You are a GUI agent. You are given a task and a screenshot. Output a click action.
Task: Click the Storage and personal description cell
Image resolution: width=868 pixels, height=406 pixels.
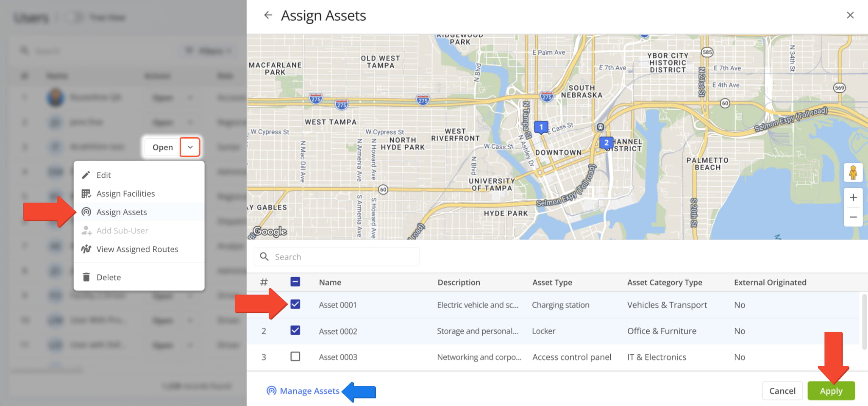[x=477, y=331]
